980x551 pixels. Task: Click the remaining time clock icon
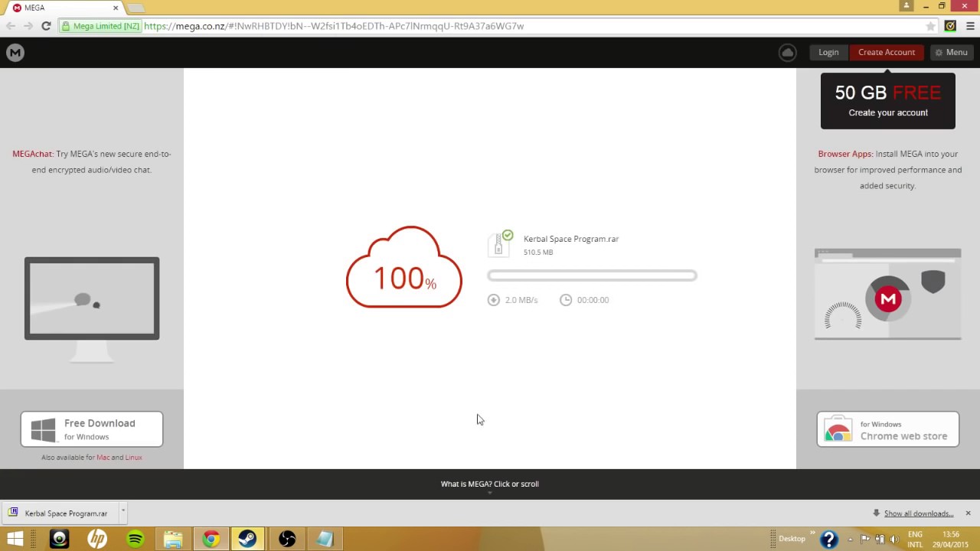coord(566,300)
